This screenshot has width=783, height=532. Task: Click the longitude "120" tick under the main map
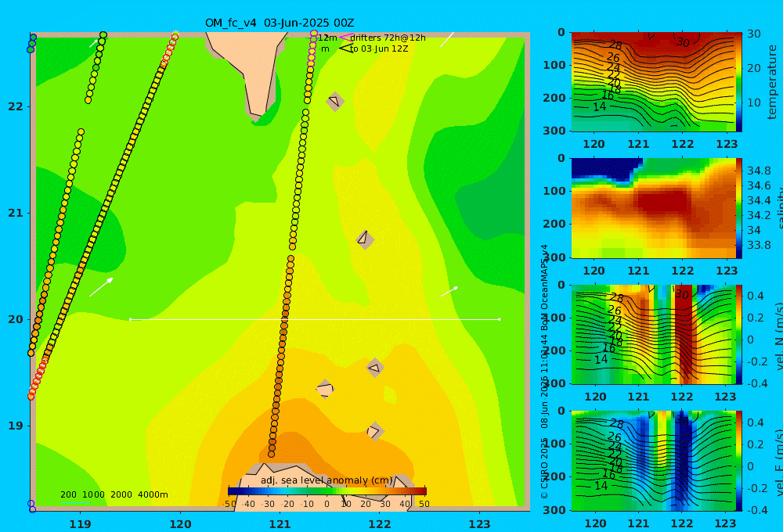(180, 524)
